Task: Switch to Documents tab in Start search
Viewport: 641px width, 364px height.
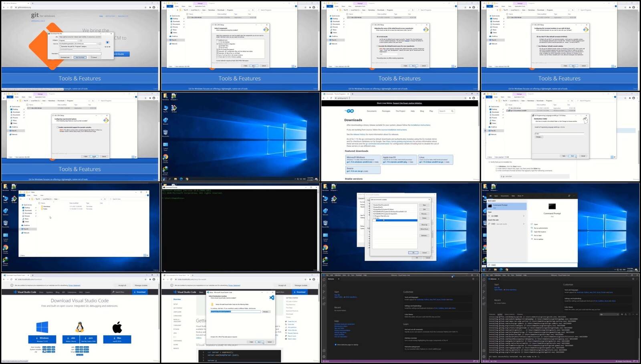Action: [x=504, y=196]
